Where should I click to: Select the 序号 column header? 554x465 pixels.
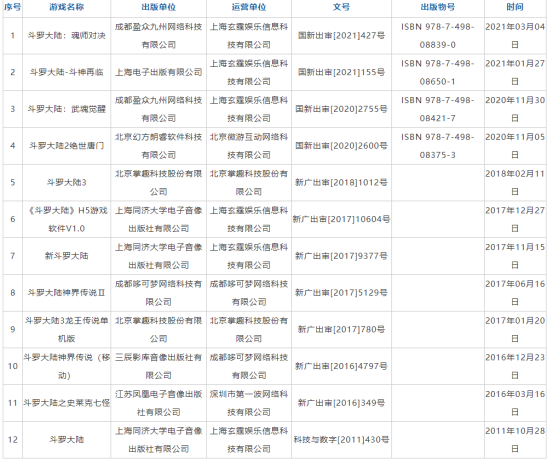click(x=12, y=7)
